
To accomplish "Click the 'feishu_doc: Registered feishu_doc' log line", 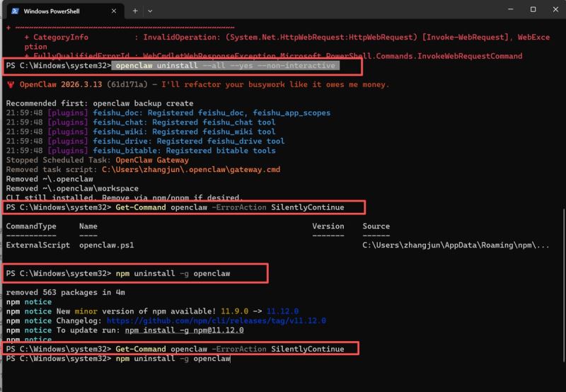I will pos(168,113).
